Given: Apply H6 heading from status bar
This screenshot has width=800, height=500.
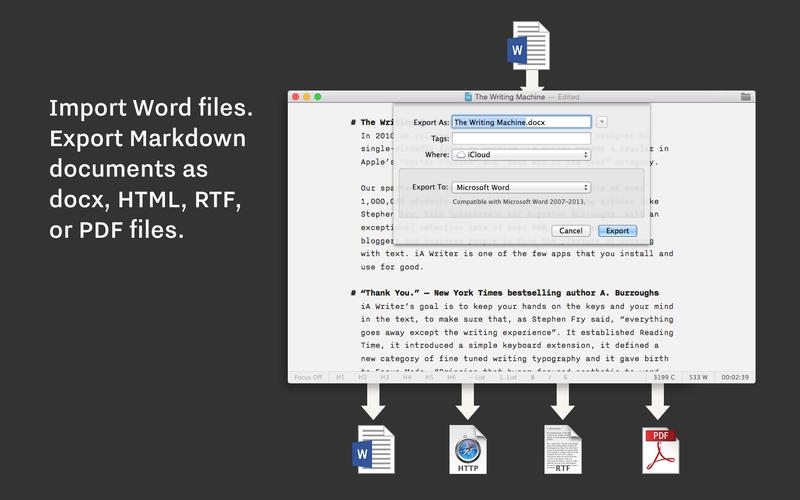Looking at the screenshot, I should (452, 377).
